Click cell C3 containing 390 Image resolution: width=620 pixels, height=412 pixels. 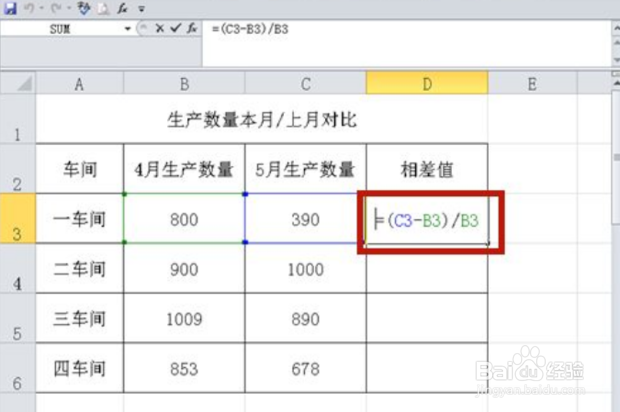pyautogui.click(x=306, y=219)
